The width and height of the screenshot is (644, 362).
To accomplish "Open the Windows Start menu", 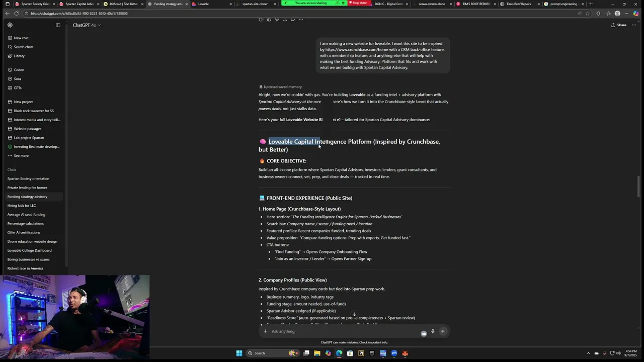I will [239, 353].
